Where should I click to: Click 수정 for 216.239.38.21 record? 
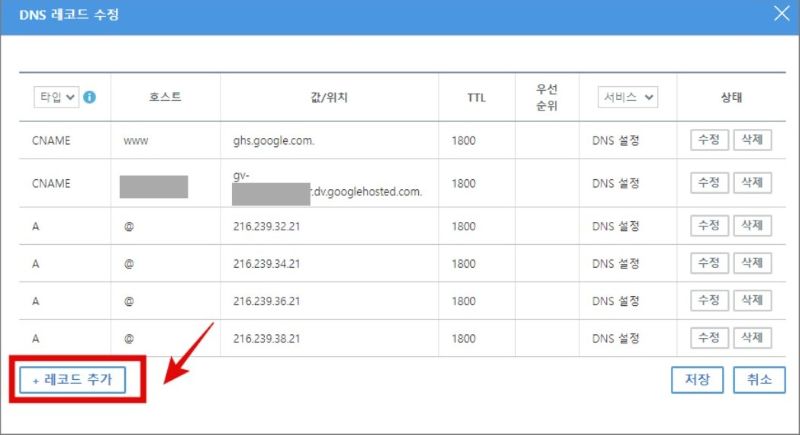pos(709,338)
